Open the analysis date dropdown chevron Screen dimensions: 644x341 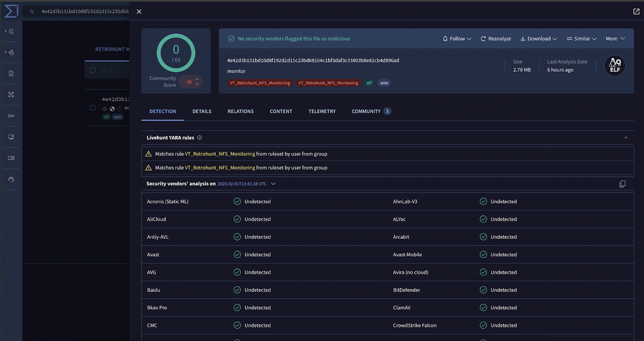click(x=273, y=184)
